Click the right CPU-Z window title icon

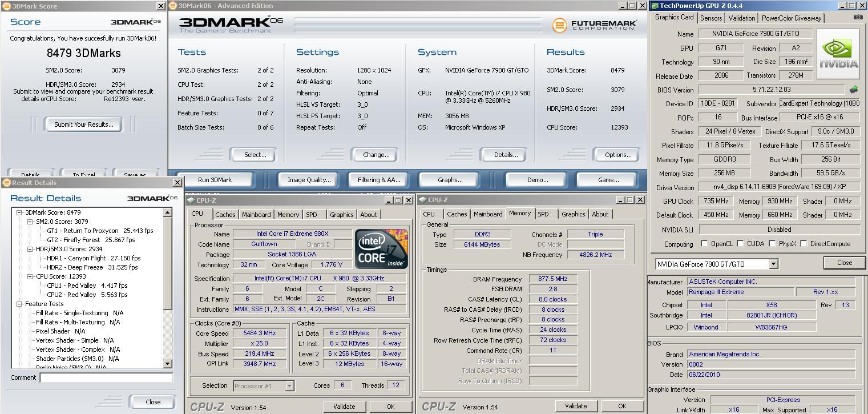pos(422,200)
